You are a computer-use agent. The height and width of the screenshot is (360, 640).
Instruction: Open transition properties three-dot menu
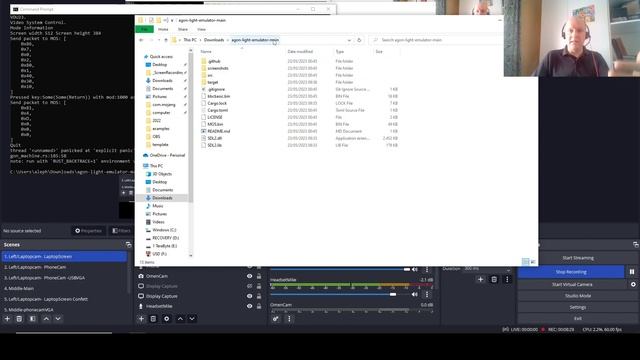507,280
